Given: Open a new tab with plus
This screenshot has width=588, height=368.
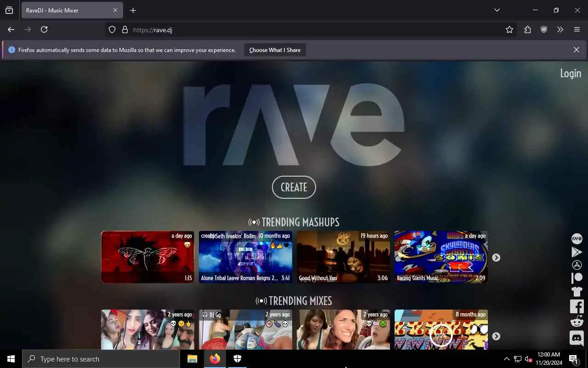Looking at the screenshot, I should pyautogui.click(x=133, y=10).
